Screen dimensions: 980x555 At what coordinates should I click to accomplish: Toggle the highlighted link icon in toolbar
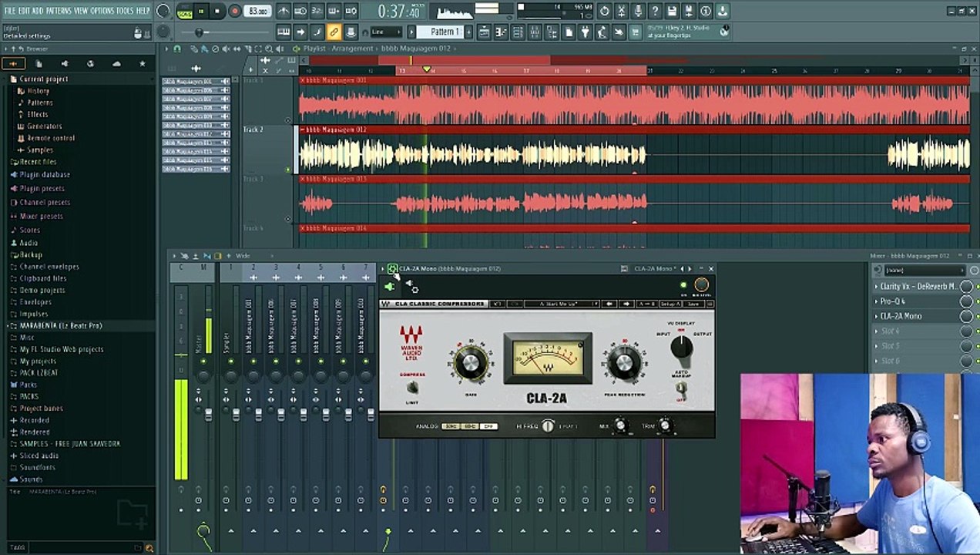point(334,32)
